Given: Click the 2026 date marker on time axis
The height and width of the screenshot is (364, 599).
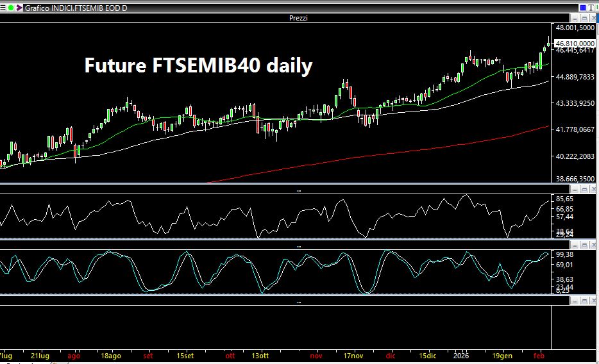Looking at the screenshot, I should click(x=461, y=355).
